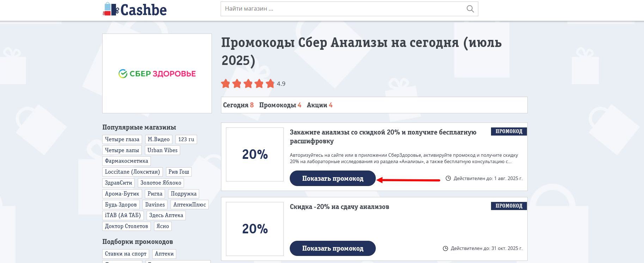Open the '123 ru' store tag
Screen dimensions: 644x263
pyautogui.click(x=186, y=139)
